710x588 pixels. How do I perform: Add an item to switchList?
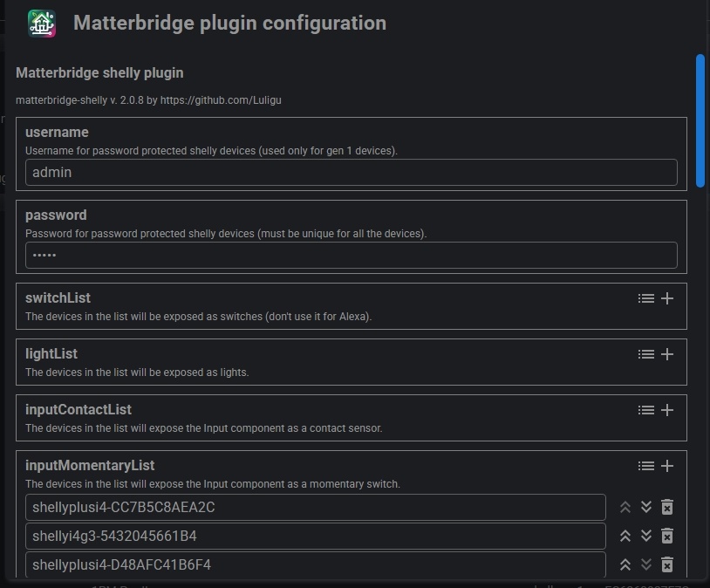pyautogui.click(x=667, y=298)
